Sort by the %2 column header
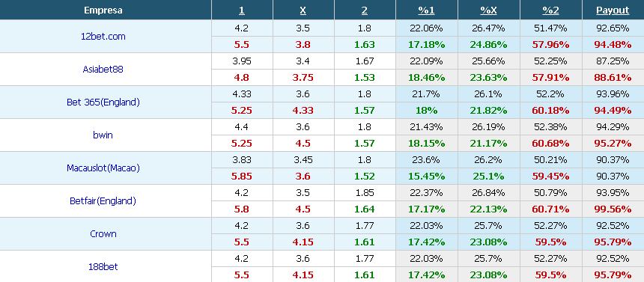The image size is (644, 282). 550,10
